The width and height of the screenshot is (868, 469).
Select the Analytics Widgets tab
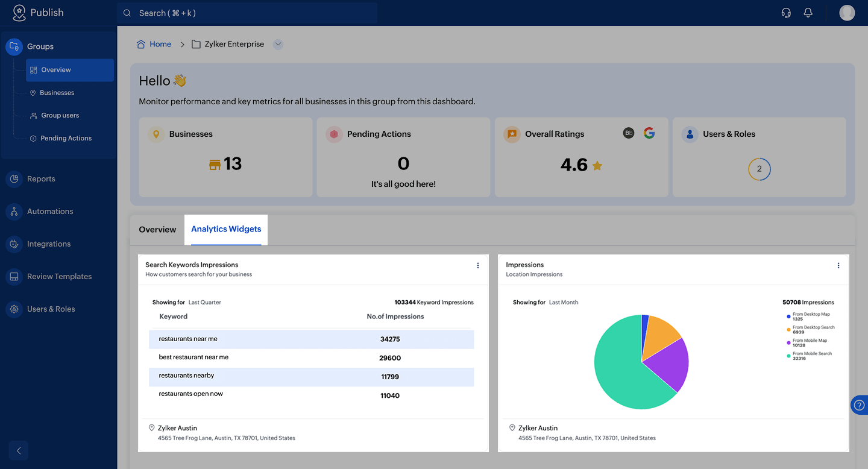(226, 229)
